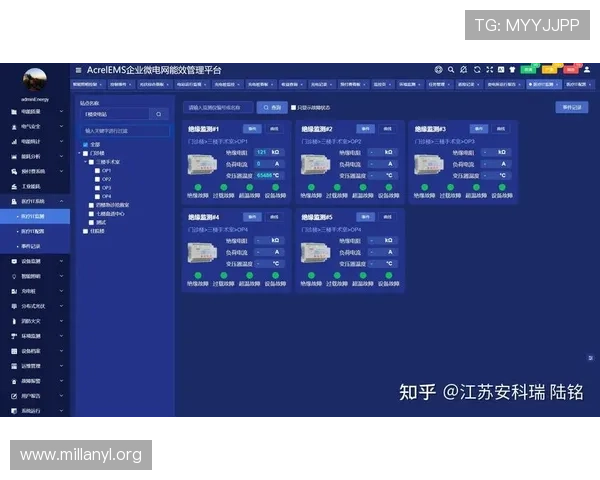The width and height of the screenshot is (600, 480).
Task: Check the 住院楼 checkbox
Action: click(x=86, y=231)
